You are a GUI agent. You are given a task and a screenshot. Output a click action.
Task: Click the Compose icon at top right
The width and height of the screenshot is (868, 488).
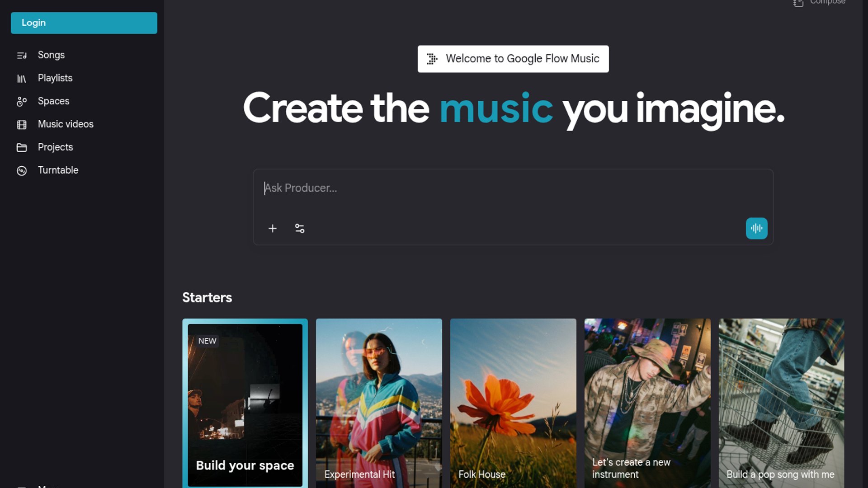tap(798, 3)
